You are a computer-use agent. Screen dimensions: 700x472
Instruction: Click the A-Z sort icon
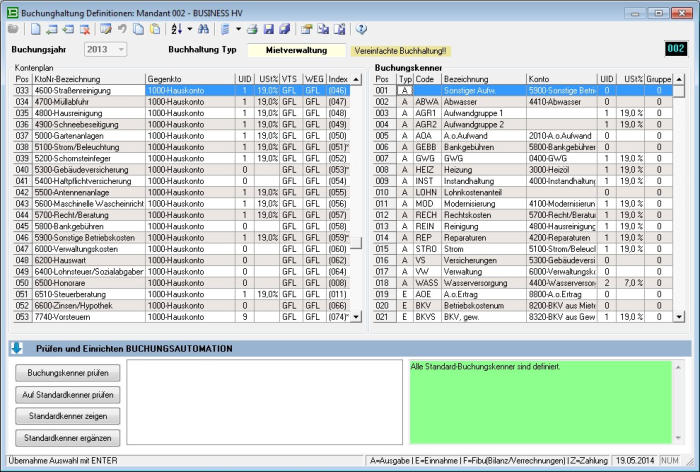click(x=175, y=29)
